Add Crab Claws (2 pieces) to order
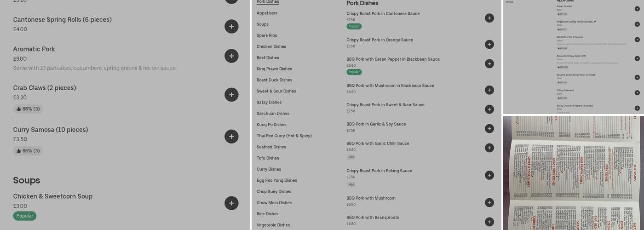This screenshot has height=230, width=644. [231, 95]
